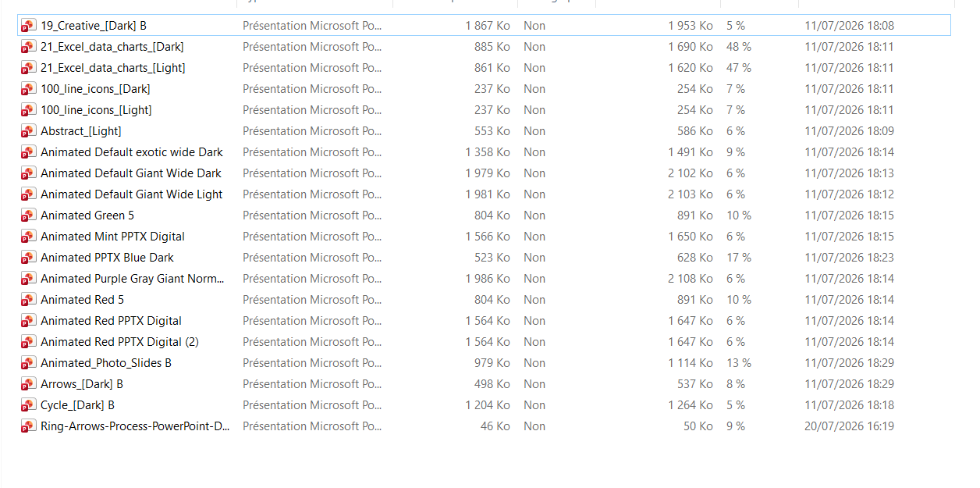Click the icon of Animated Default exotic wide Dark
Viewport: 980px width, 488px height.
click(29, 152)
